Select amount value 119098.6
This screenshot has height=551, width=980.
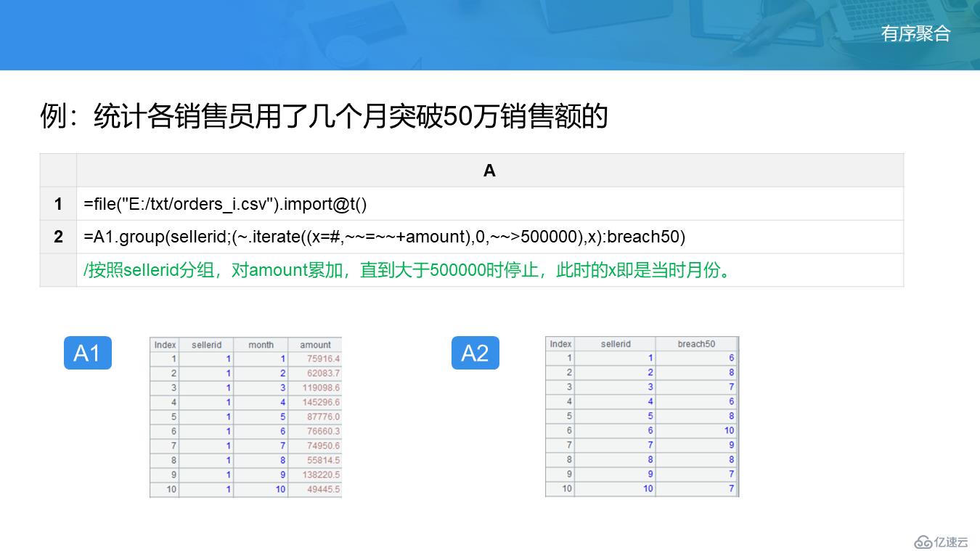[315, 388]
